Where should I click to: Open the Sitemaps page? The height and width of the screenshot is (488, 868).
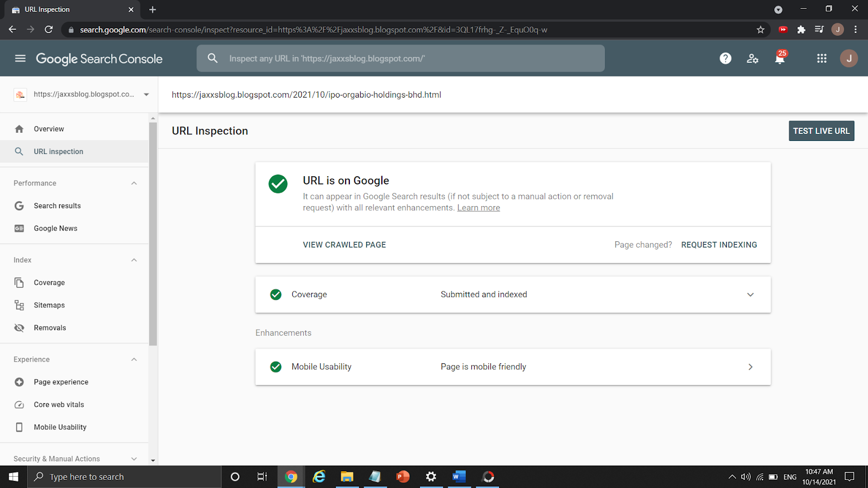[x=74, y=305]
